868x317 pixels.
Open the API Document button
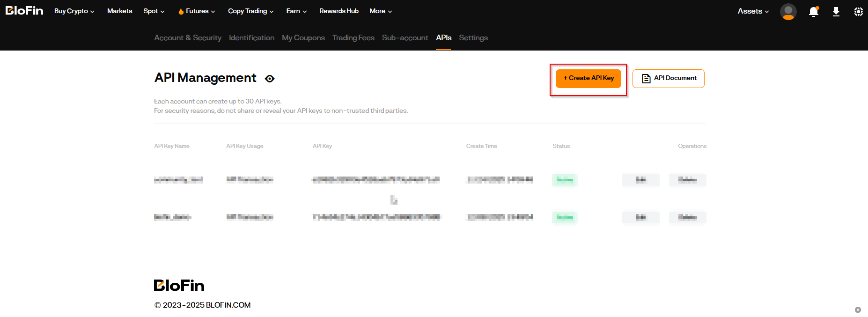669,78
